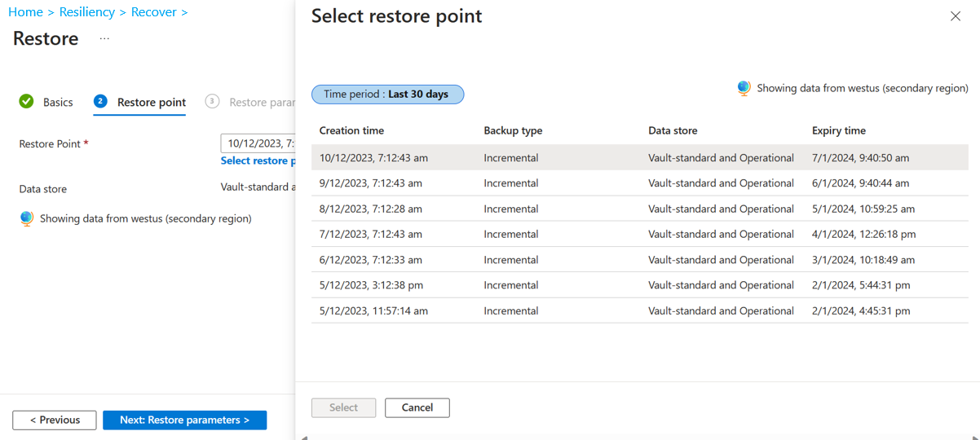Go to Next: Restore parameters
980x440 pixels.
(184, 420)
